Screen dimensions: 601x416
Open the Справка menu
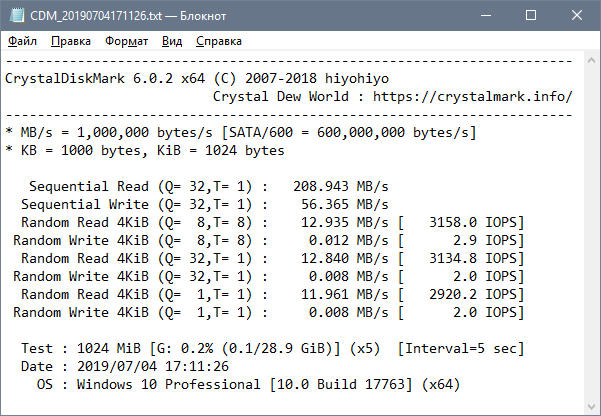point(219,41)
